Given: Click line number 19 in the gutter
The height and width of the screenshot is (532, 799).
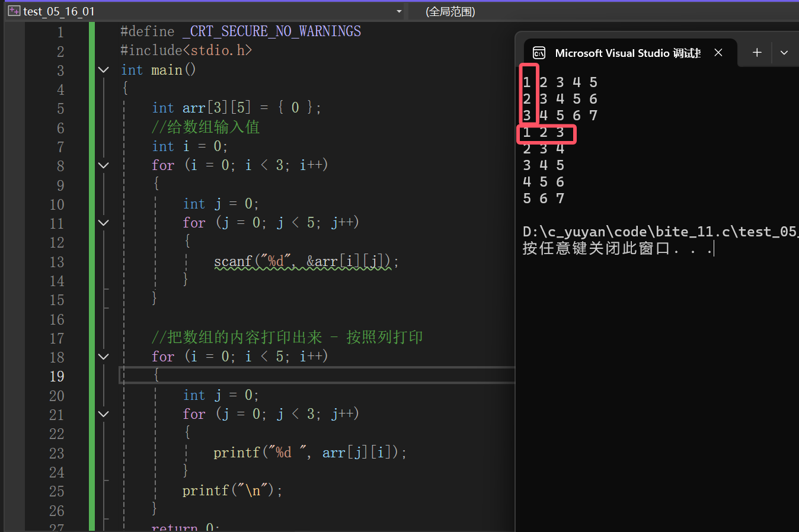Looking at the screenshot, I should [x=57, y=376].
